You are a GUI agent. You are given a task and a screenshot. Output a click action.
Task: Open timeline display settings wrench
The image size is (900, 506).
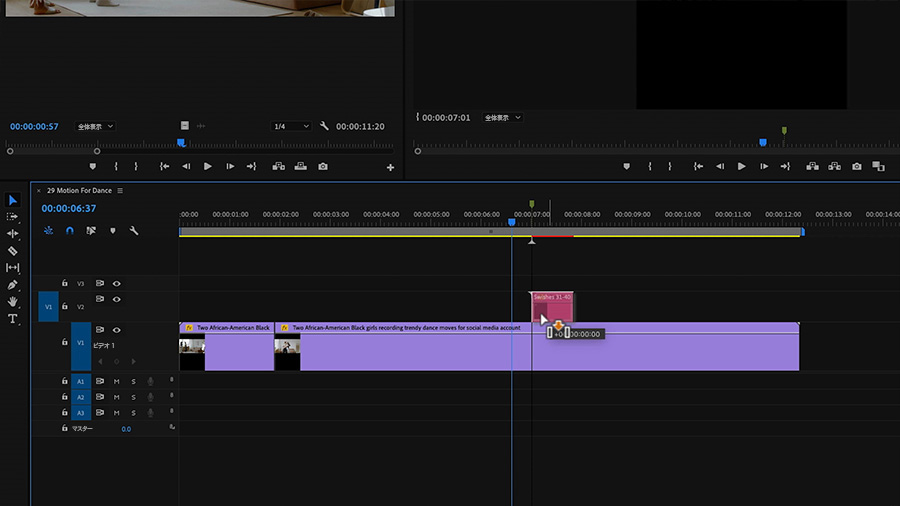[134, 231]
